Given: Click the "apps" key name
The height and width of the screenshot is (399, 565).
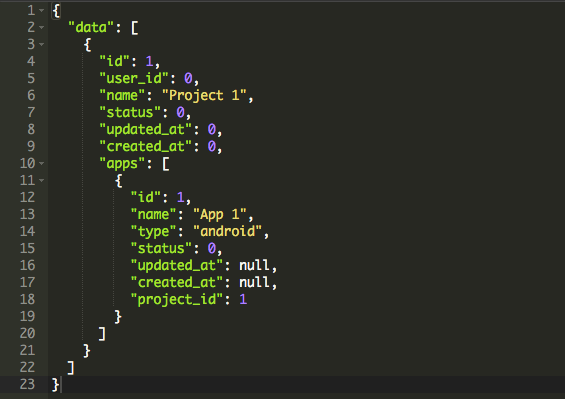Looking at the screenshot, I should (122, 164).
